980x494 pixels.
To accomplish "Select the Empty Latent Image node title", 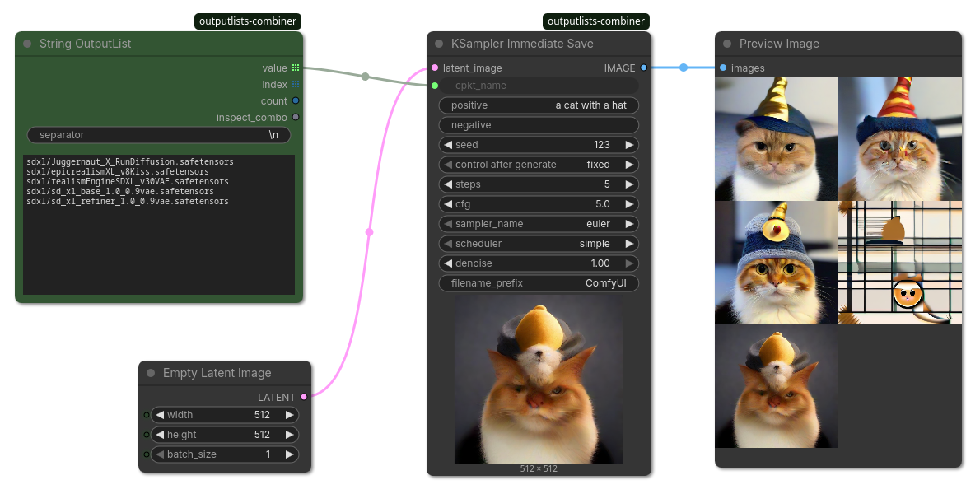I will 217,373.
